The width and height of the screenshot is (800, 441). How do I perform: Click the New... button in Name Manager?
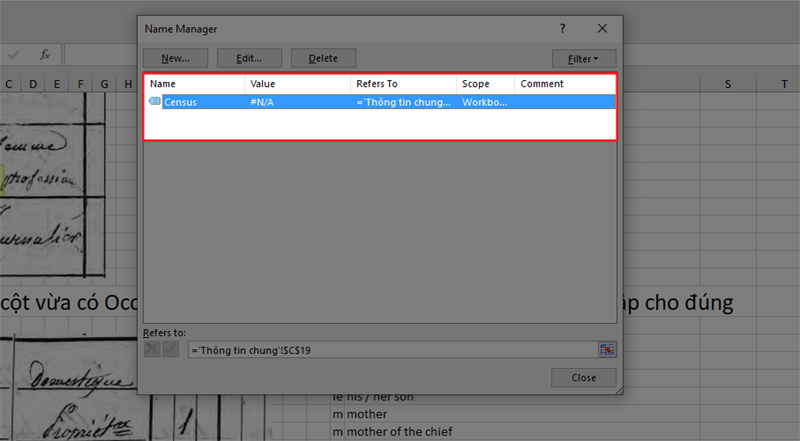175,58
